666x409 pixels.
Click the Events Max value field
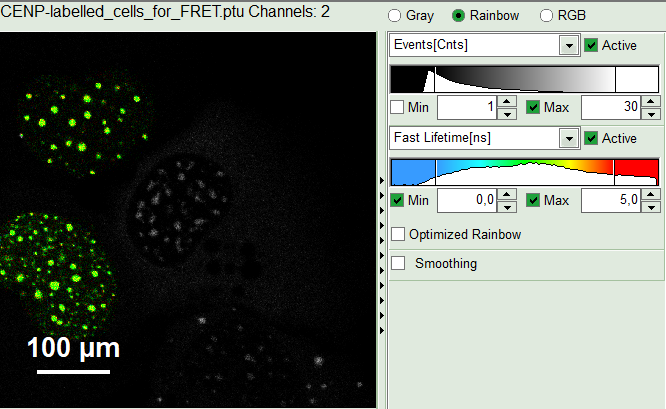point(610,108)
